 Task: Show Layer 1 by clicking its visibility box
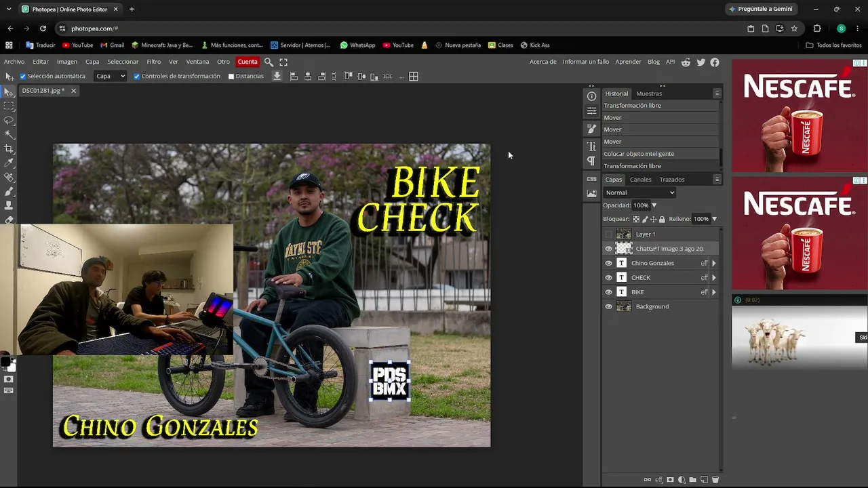[608, 235]
